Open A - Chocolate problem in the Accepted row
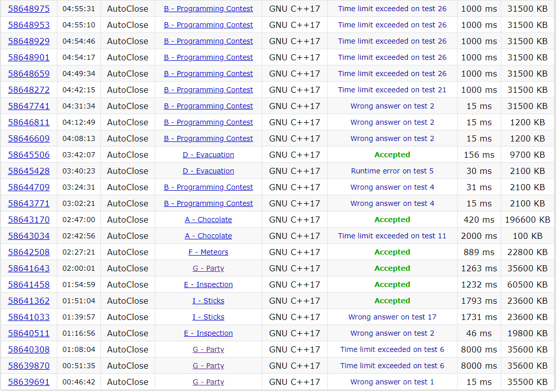556x392 pixels. click(x=208, y=220)
